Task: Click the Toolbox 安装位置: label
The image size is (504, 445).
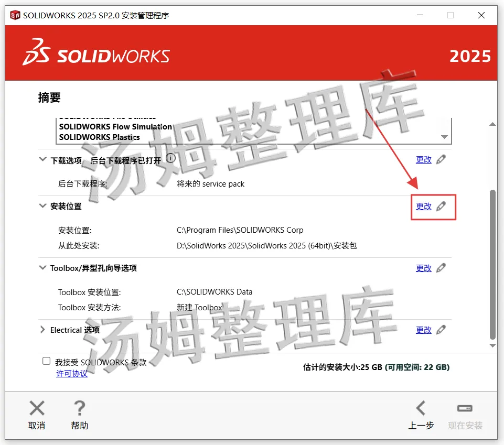Action: click(89, 292)
